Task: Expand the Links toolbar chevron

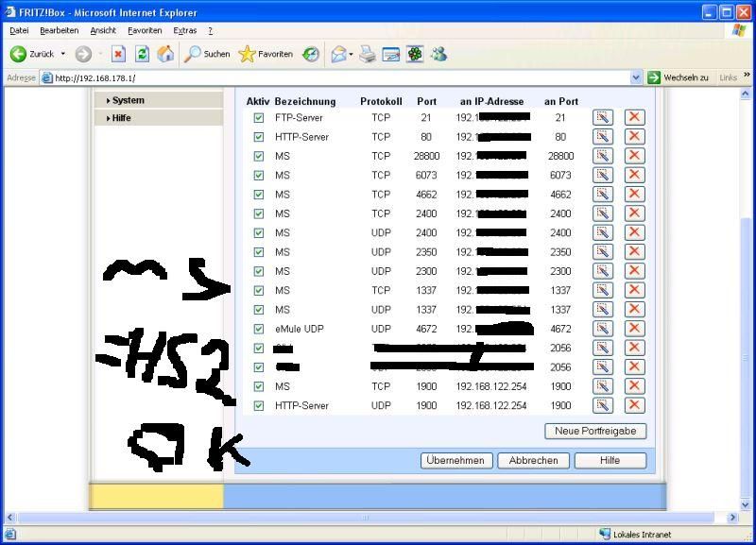Action: pos(747,75)
